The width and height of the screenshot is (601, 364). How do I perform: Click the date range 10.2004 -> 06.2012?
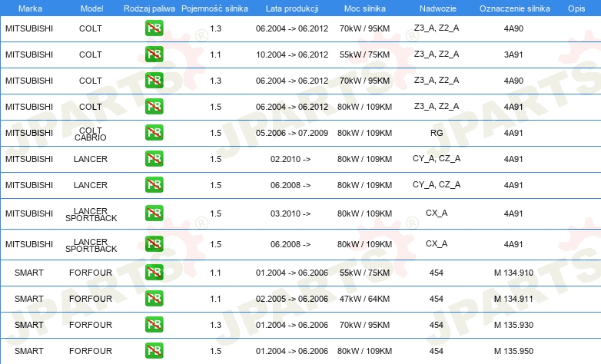click(x=292, y=55)
